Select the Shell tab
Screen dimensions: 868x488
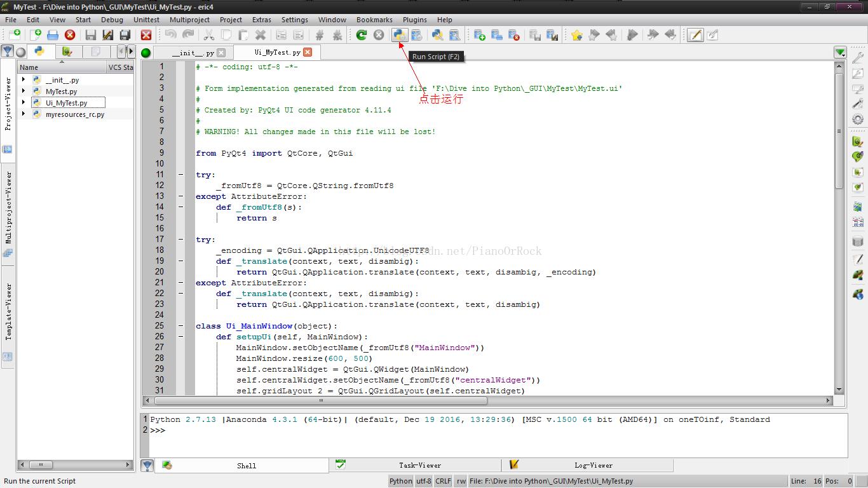click(242, 465)
